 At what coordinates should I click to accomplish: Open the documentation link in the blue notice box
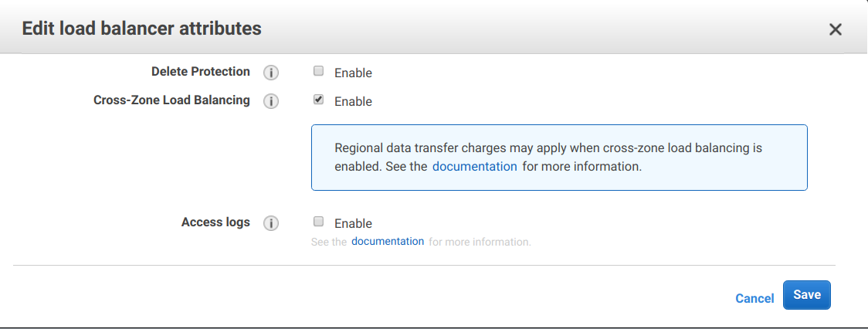[x=474, y=166]
